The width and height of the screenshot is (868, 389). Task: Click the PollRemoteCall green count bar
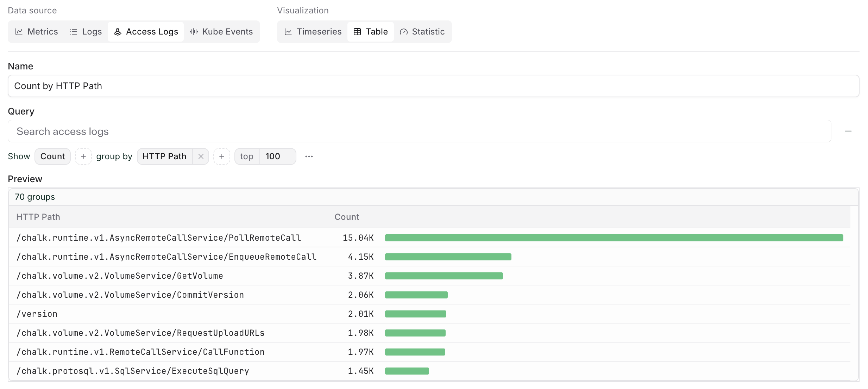click(x=614, y=238)
